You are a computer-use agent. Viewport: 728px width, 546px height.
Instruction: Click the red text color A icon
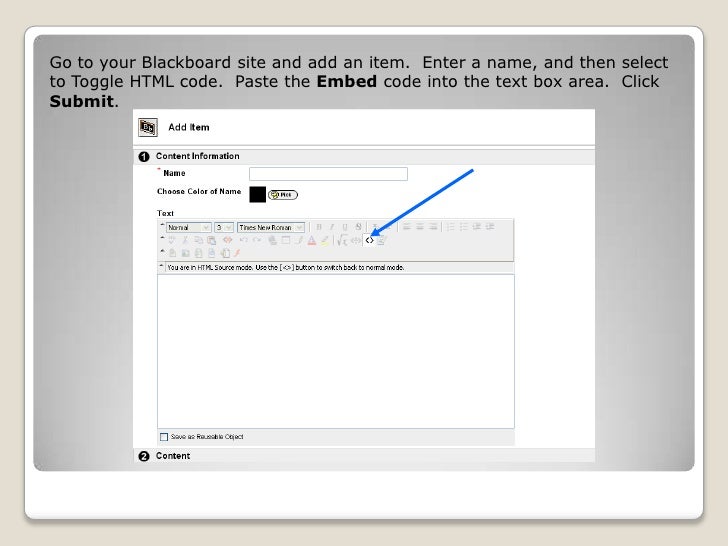312,240
